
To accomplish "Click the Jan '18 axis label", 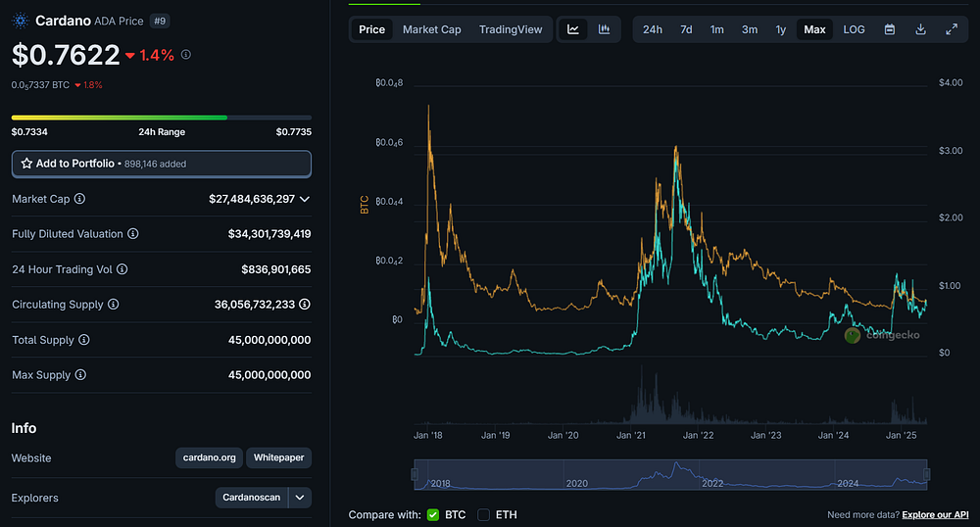I will pyautogui.click(x=428, y=435).
